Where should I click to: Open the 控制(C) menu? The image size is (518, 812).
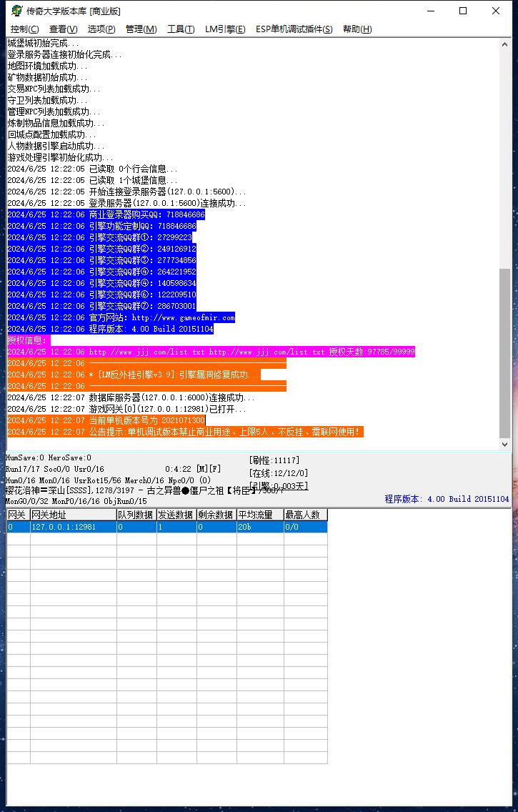click(x=24, y=29)
